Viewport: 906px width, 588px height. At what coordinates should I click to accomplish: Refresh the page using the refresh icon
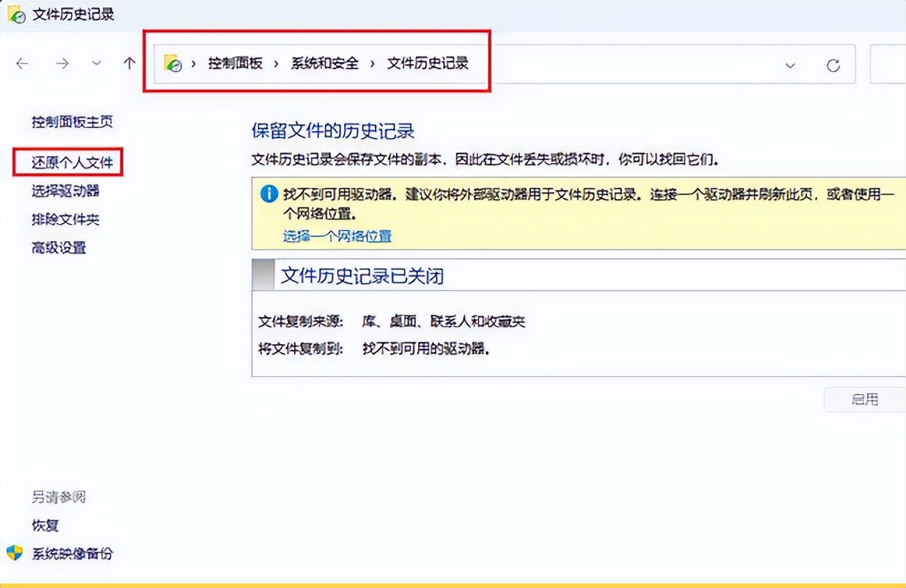click(834, 63)
